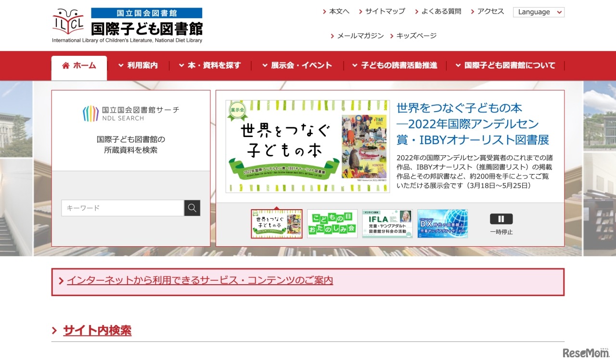The image size is (616, 364).
Task: Pause the rotating banner slideshow
Action: (x=501, y=218)
